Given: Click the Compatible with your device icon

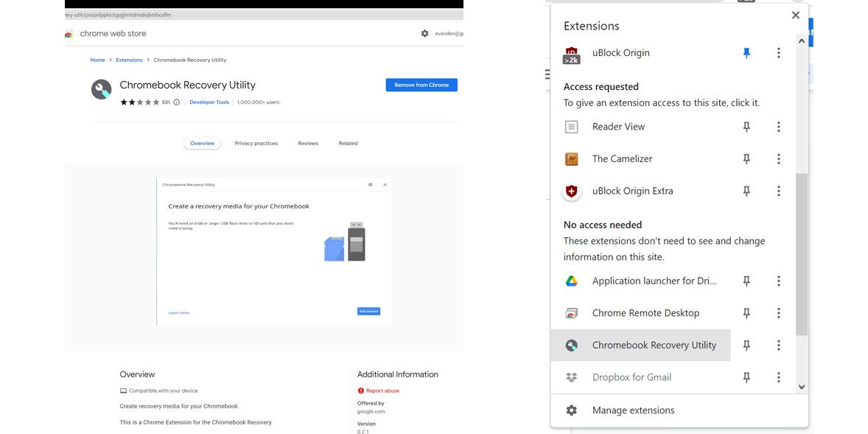Looking at the screenshot, I should [124, 391].
